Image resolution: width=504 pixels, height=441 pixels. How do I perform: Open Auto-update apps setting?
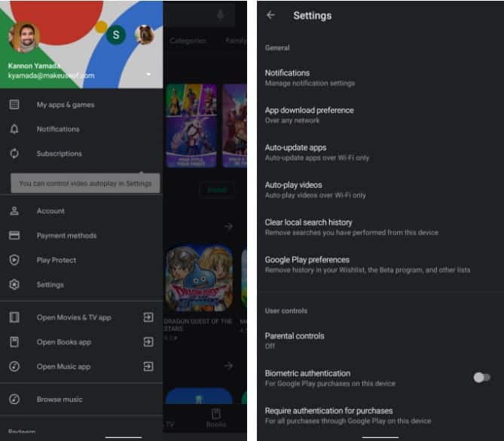[380, 152]
